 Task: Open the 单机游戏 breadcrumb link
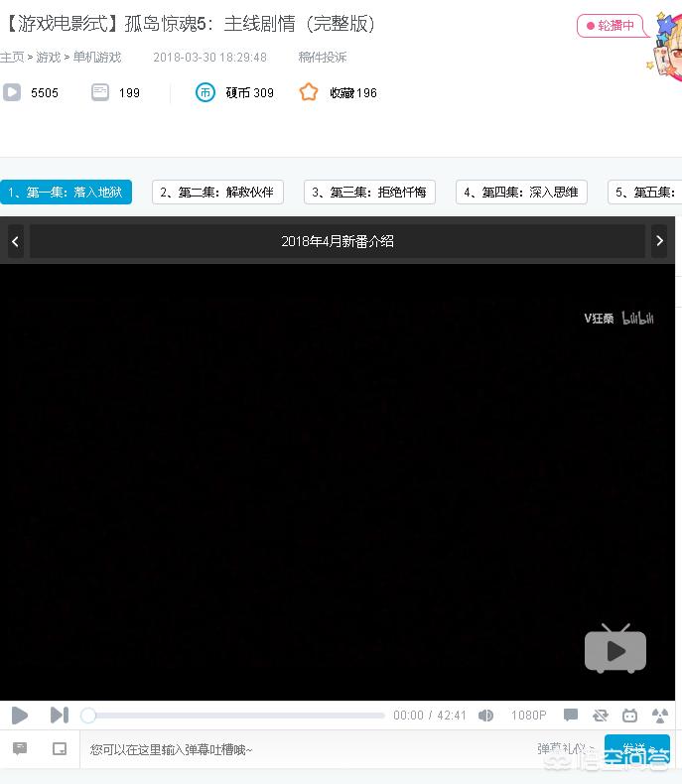(97, 57)
